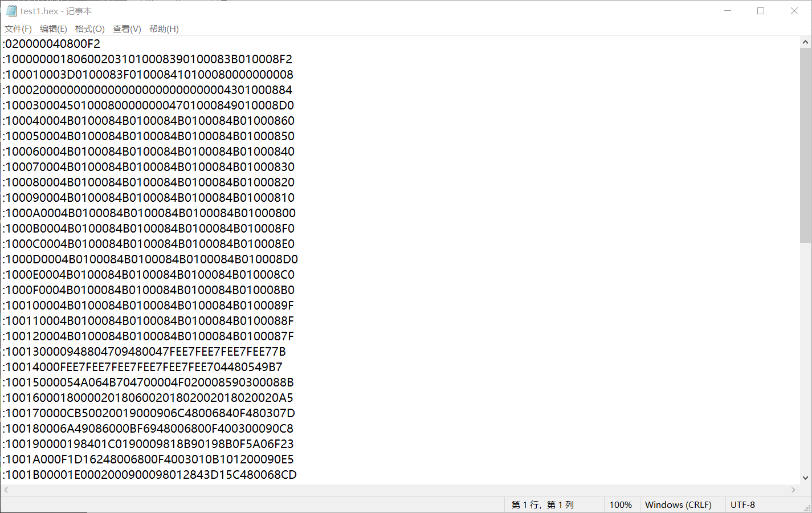The image size is (812, 513).
Task: Click line starting with :10003000
Action: 148,105
